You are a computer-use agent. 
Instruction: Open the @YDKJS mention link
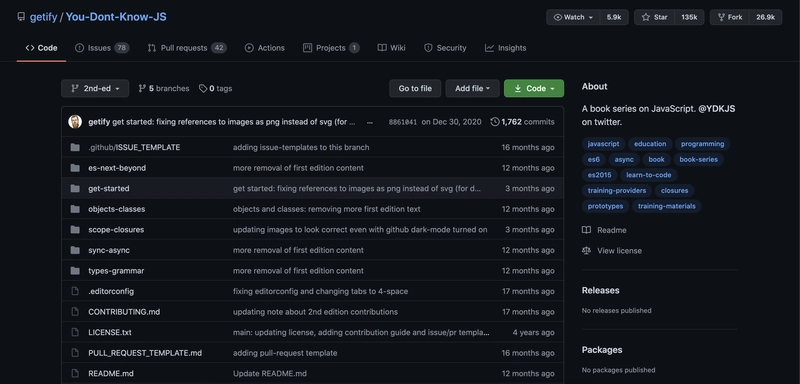click(x=716, y=109)
